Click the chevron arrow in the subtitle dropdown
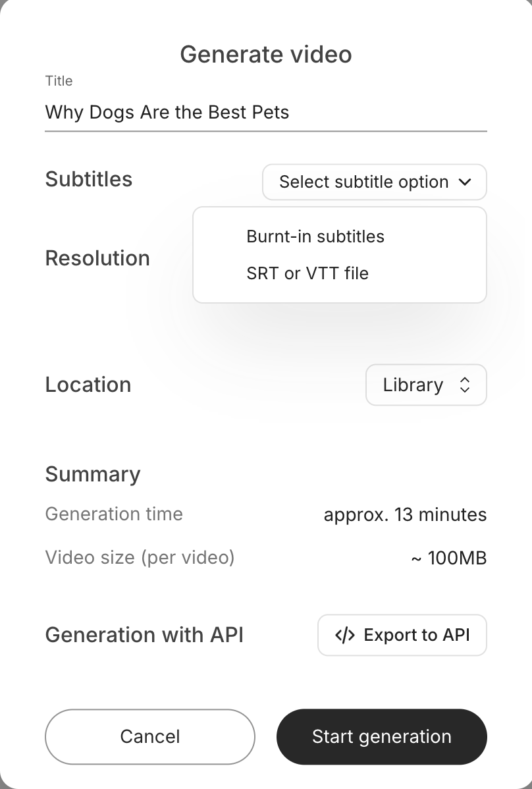 (x=465, y=182)
